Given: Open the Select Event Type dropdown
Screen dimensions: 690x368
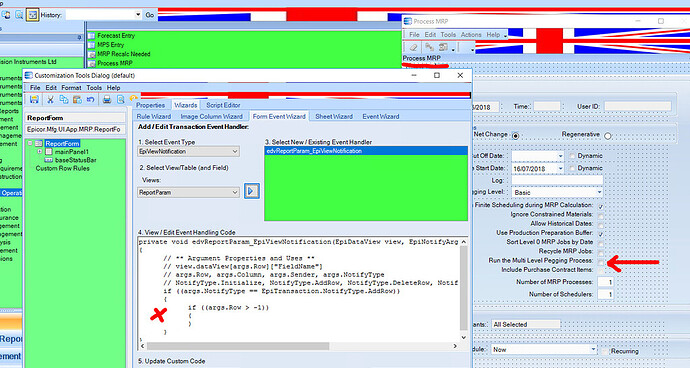Looking at the screenshot, I should 188,151.
